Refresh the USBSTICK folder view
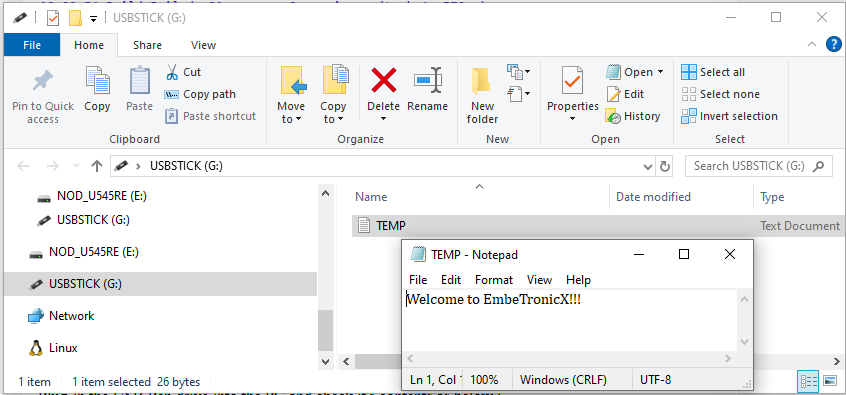Viewport: 846px width, 395px height. (665, 166)
